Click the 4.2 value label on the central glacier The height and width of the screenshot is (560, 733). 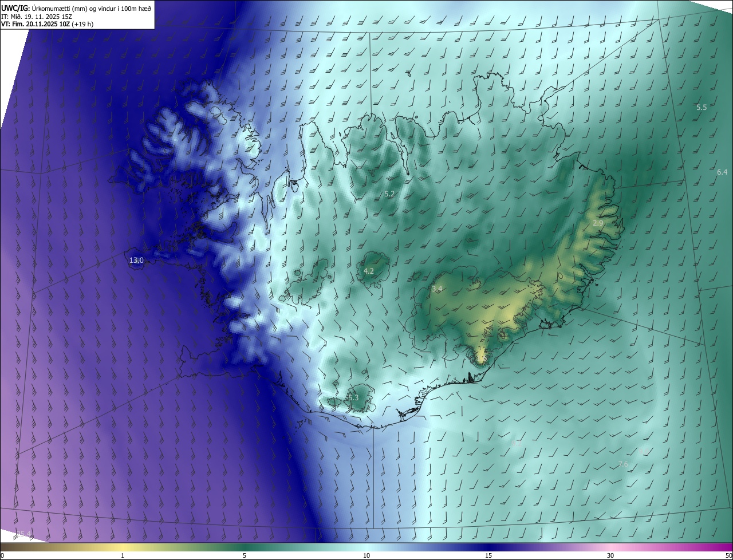coord(369,271)
